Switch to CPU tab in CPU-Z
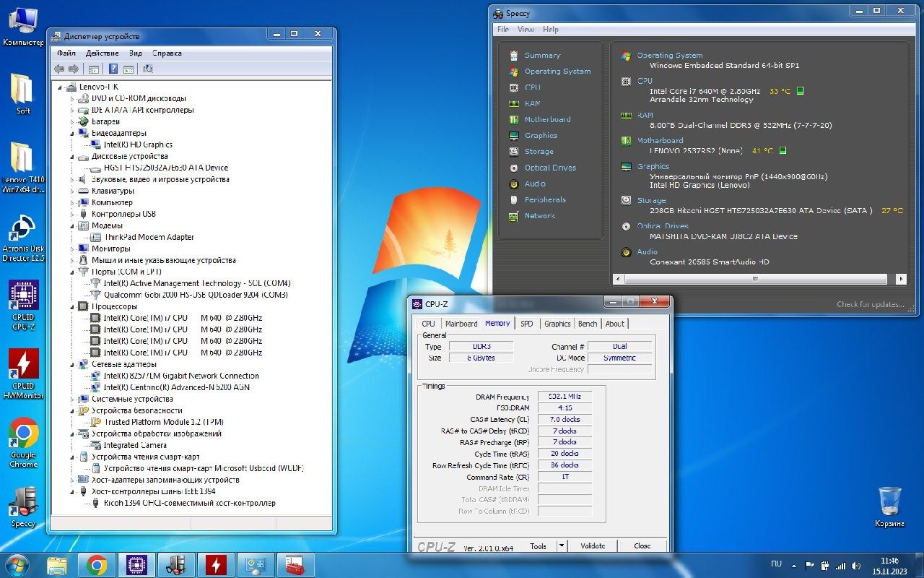The width and height of the screenshot is (924, 578). [428, 324]
